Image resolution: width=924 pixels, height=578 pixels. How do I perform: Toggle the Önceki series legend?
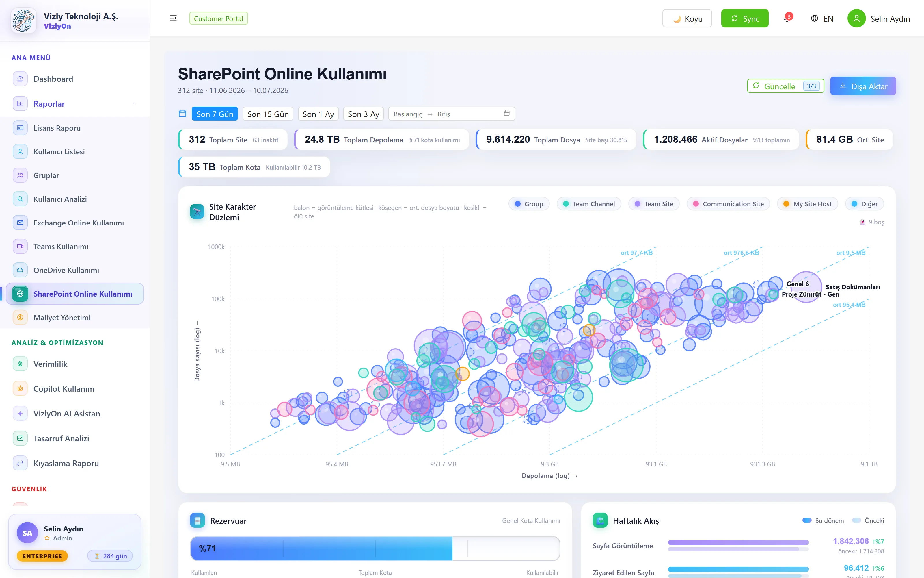pos(868,520)
